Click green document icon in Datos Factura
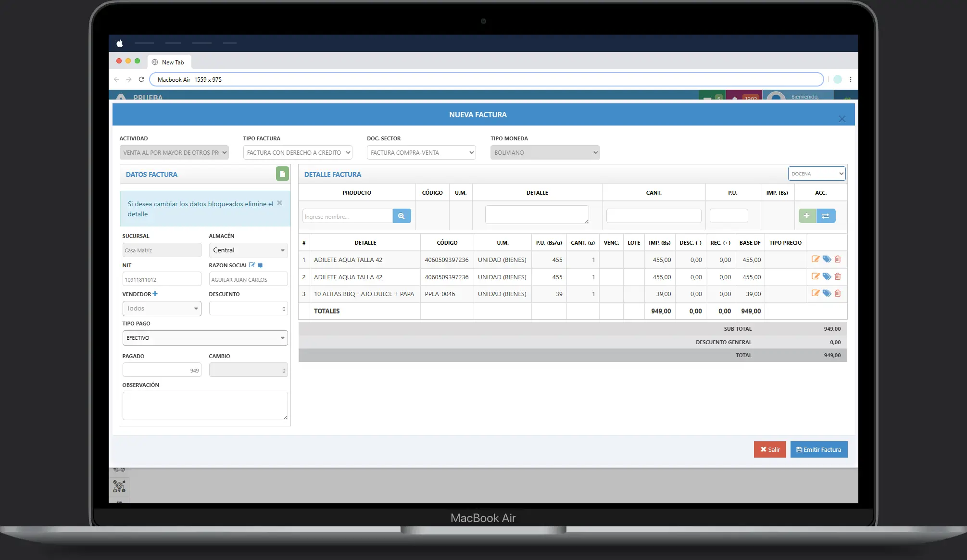The width and height of the screenshot is (967, 560). [282, 174]
